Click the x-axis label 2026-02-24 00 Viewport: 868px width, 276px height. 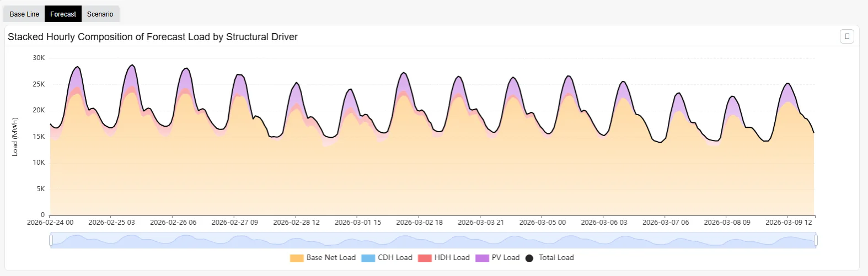(x=50, y=223)
